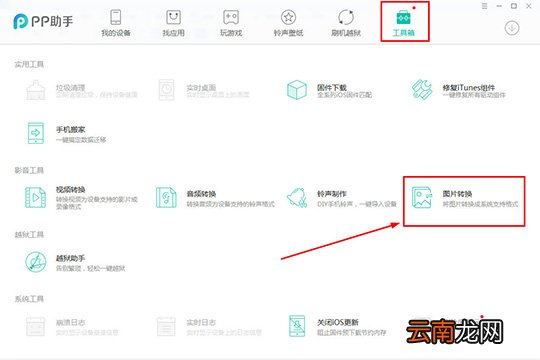Open the 我的设备 tab

[116, 23]
